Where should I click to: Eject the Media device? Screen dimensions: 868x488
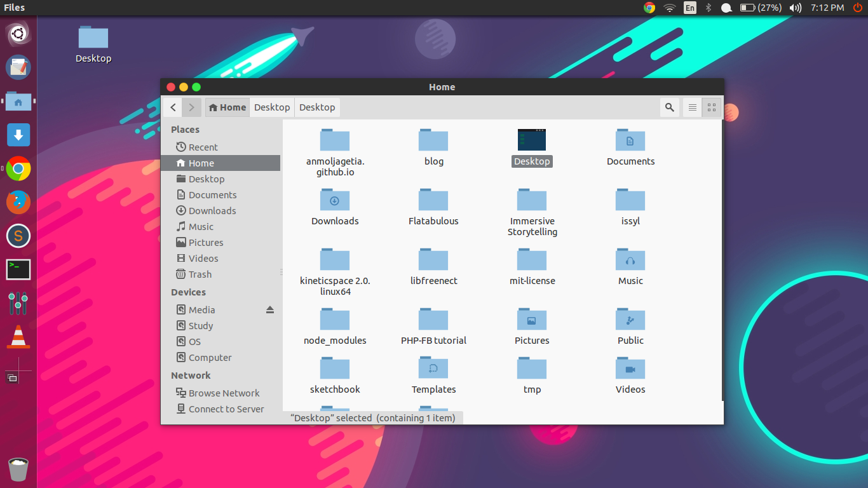269,309
